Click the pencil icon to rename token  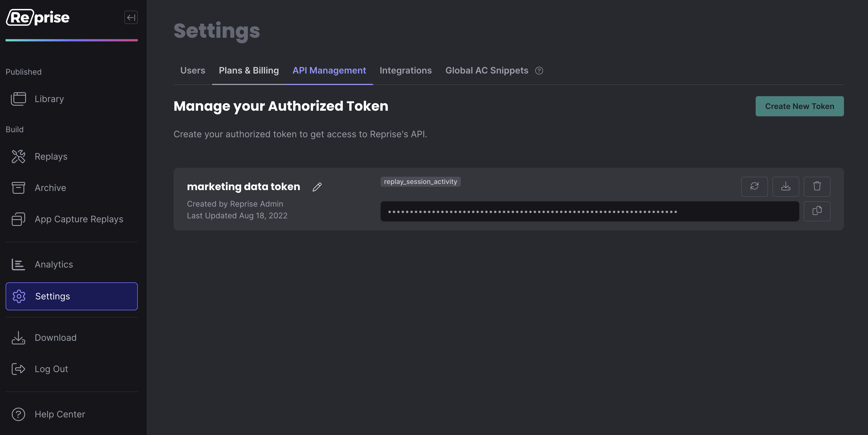tap(317, 187)
